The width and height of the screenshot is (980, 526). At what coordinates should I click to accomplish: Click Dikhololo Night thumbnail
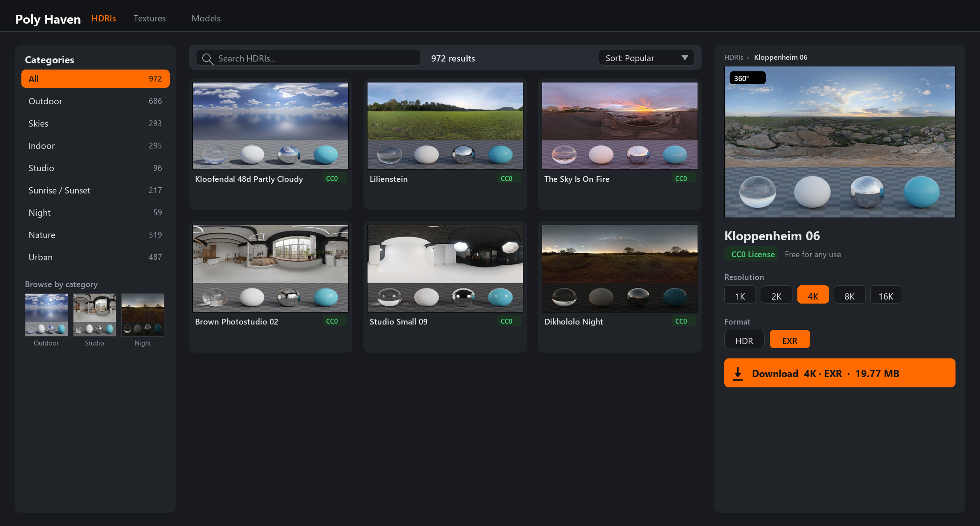pyautogui.click(x=620, y=268)
